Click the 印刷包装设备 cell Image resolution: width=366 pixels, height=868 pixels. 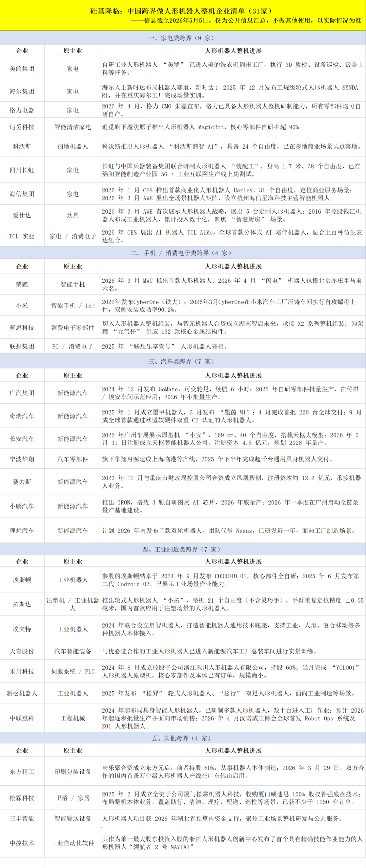pyautogui.click(x=72, y=772)
